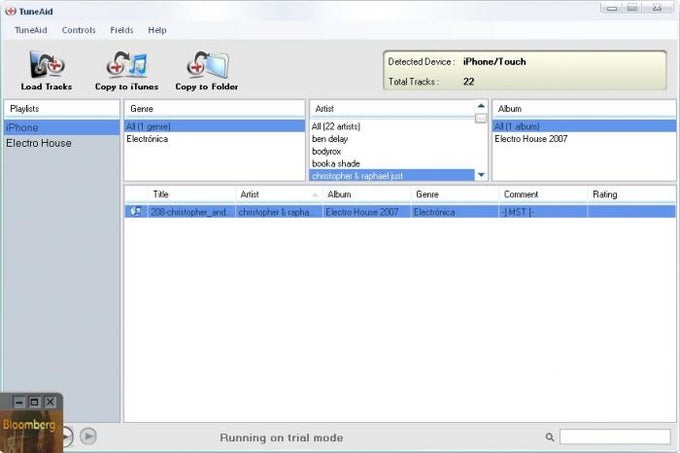Click the track's Electrónica genre cell
680x453 pixels.
pos(455,212)
